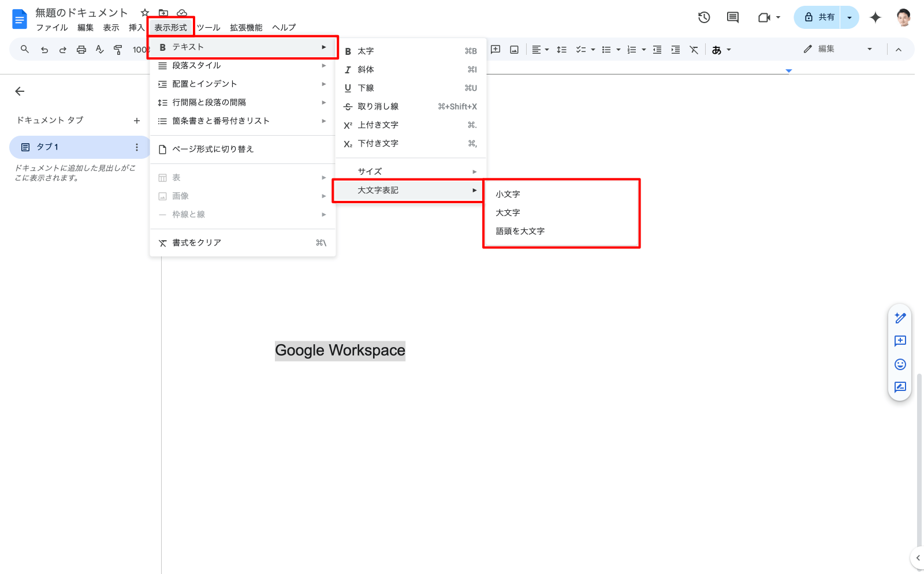924x574 pixels.
Task: Choose 小文字 capitalization
Action: pos(561,194)
